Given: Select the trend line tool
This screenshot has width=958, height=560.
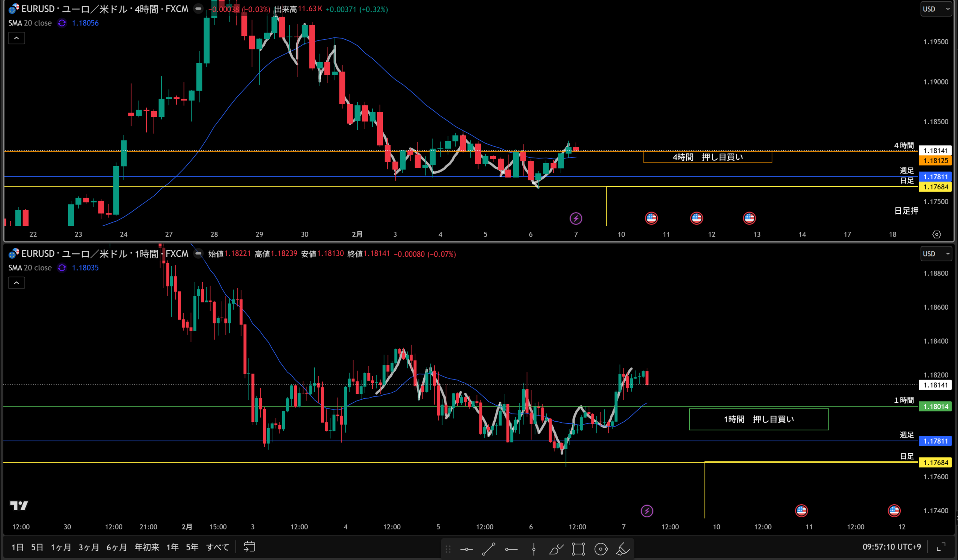Looking at the screenshot, I should pyautogui.click(x=488, y=549).
